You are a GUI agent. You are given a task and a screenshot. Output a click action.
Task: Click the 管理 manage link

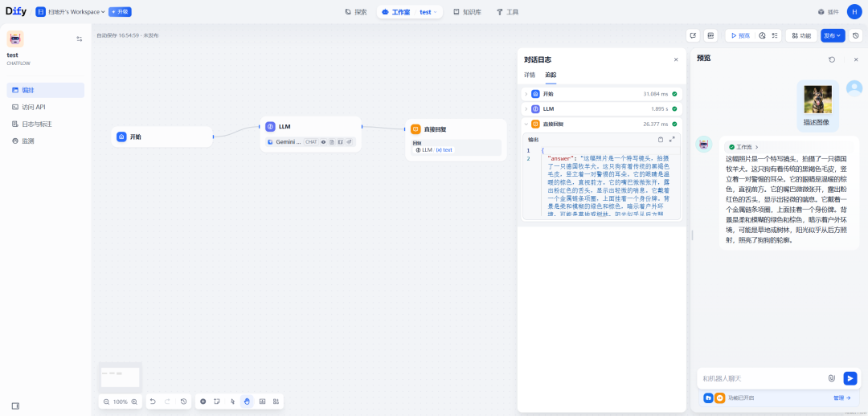(x=841, y=398)
